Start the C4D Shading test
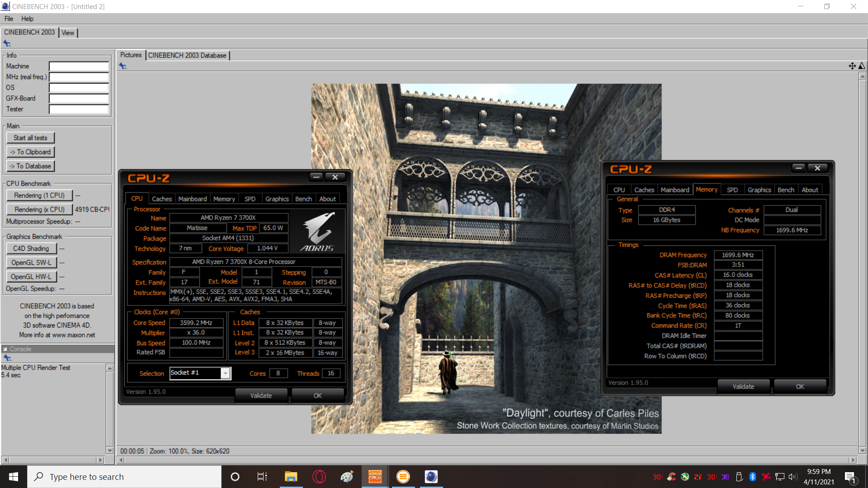This screenshot has width=868, height=488. (31, 249)
